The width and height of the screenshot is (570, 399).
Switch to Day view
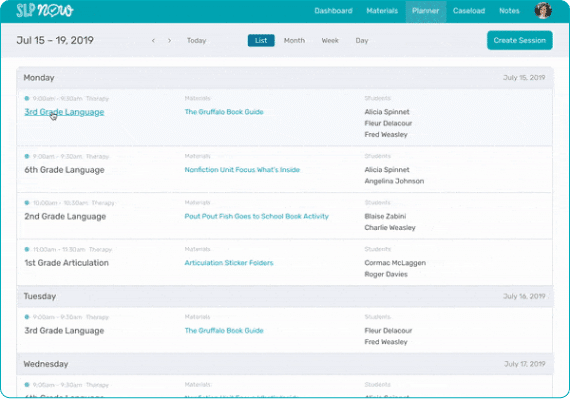coord(362,40)
